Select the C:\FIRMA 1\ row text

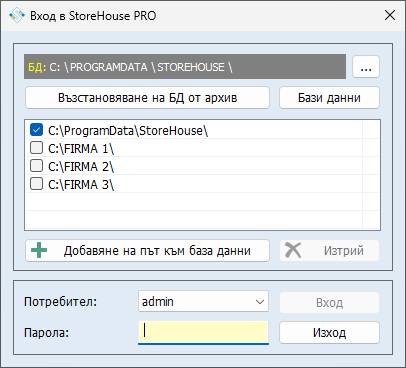pyautogui.click(x=81, y=149)
